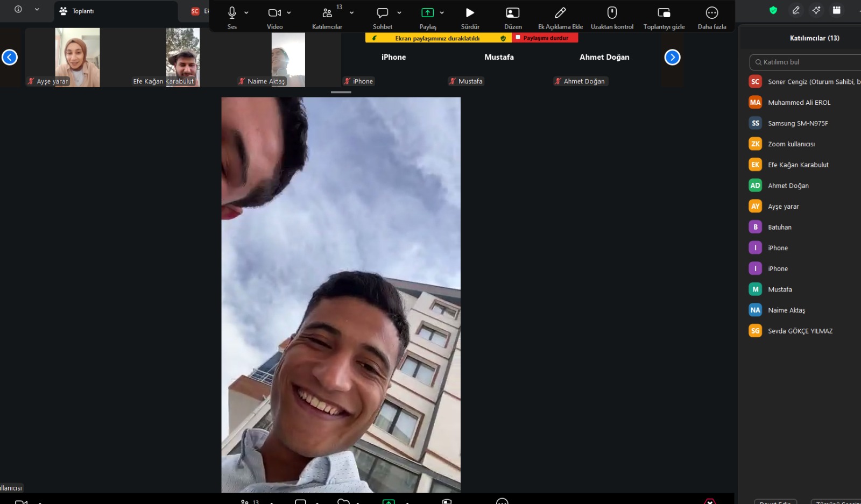Click the green Paylaş share icon
This screenshot has height=504, width=861.
pos(427,13)
